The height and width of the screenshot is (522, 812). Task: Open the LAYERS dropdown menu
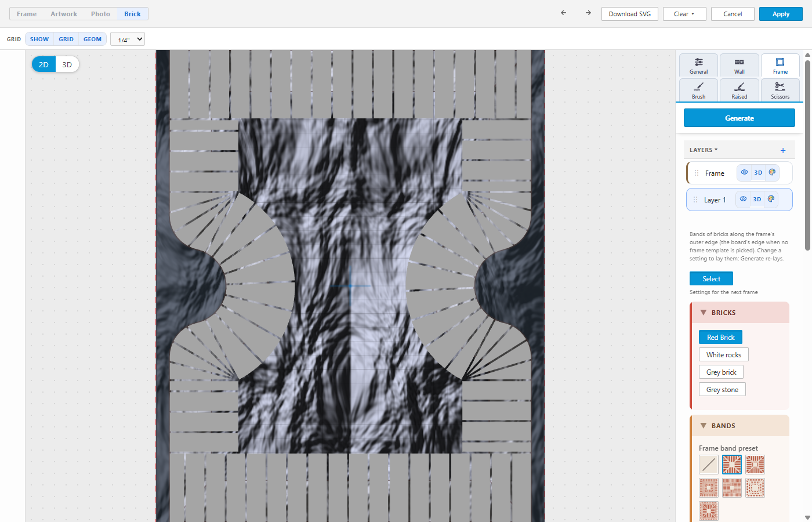point(704,150)
